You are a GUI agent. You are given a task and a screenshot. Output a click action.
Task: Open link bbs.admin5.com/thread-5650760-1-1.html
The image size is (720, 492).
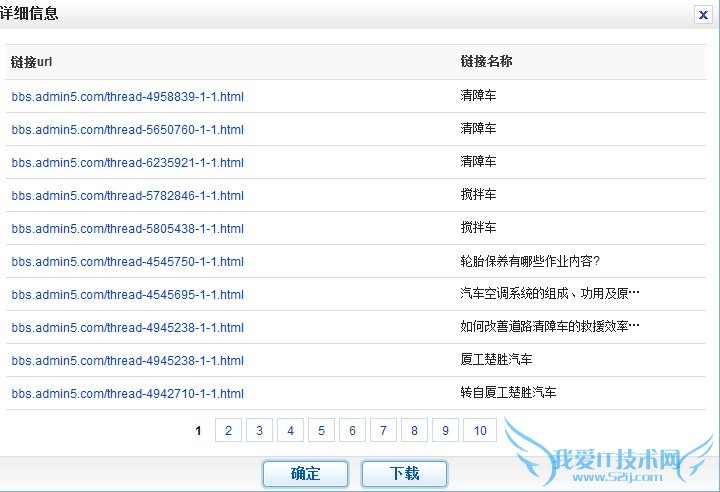(x=128, y=130)
